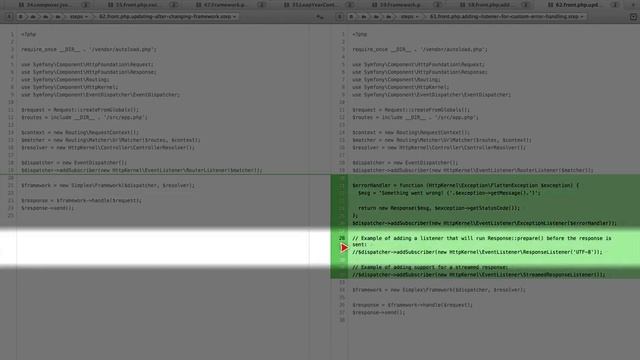Click the ExceptionListener($errorHandler) line in right pane

484,223
